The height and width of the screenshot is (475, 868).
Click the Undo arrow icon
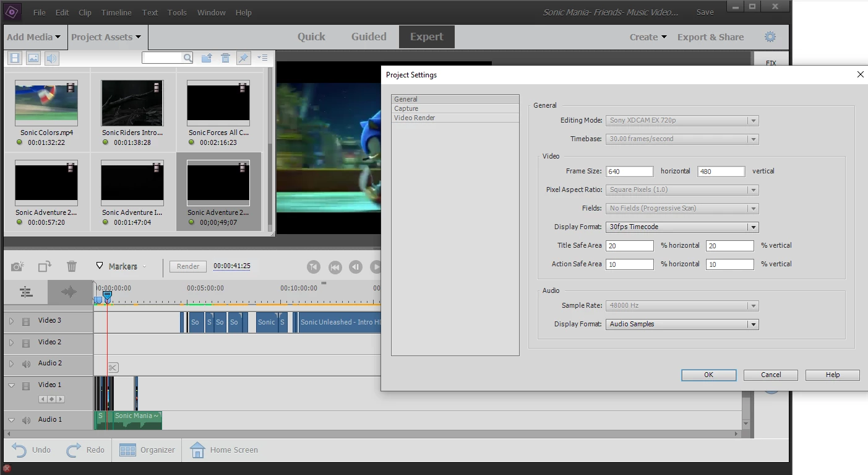(x=19, y=450)
